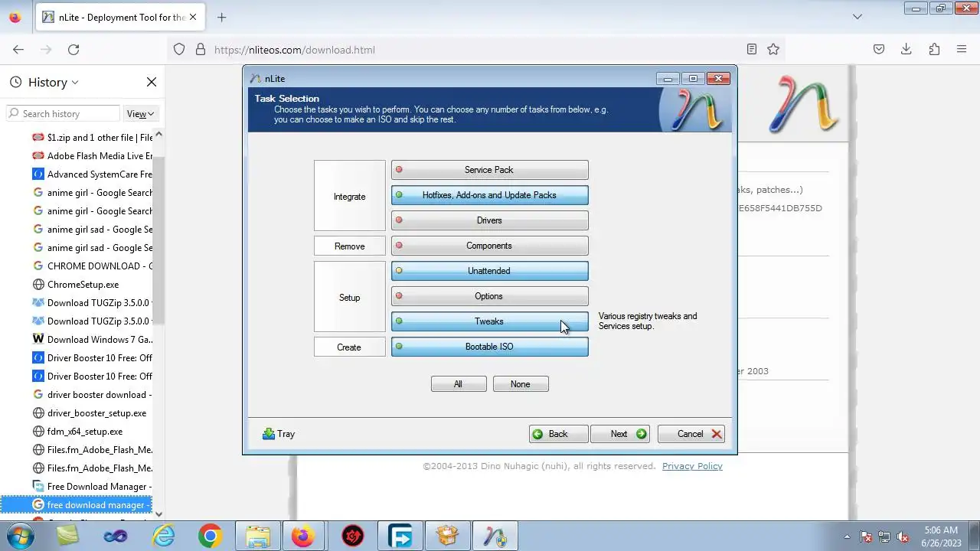
Task: Select the nLite Deployment Tool tab
Action: pyautogui.click(x=121, y=17)
